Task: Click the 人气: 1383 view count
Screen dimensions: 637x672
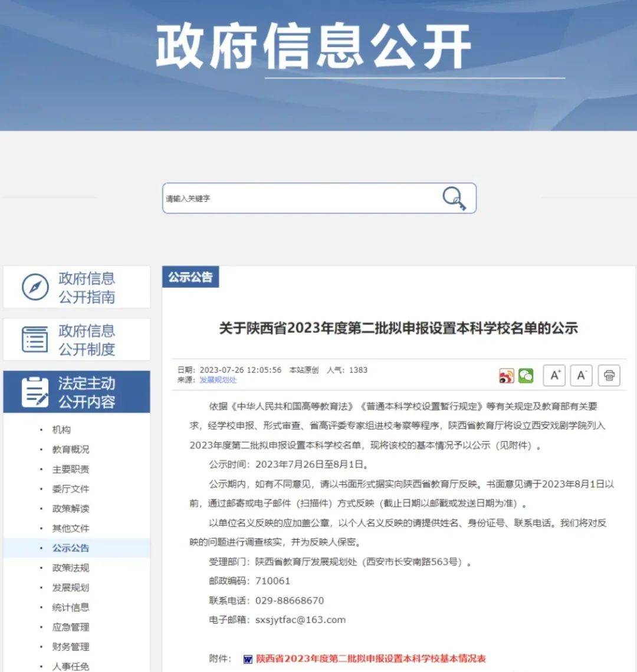Action: coord(347,370)
